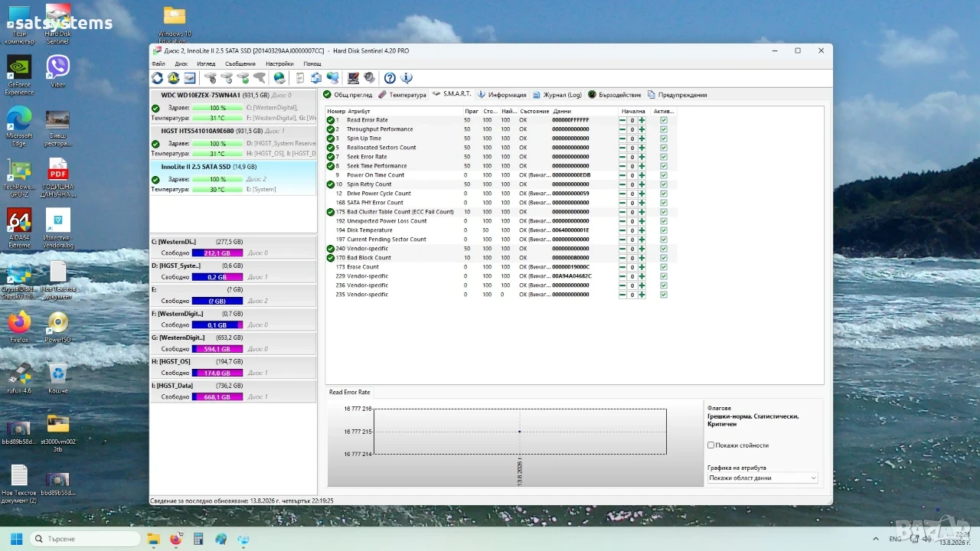Click the Търсене taskbar search box
This screenshot has width=980, height=551.
87,539
